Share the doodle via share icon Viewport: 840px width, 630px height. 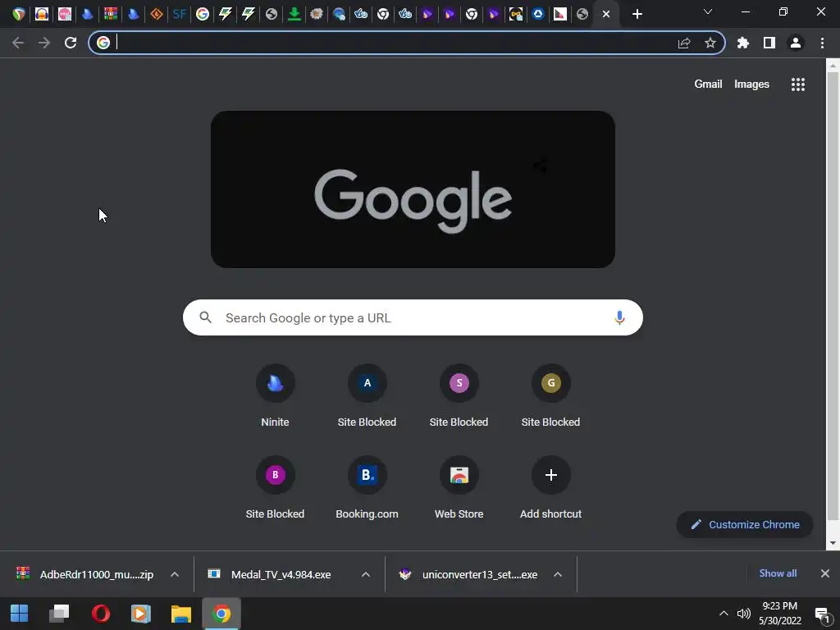(541, 165)
